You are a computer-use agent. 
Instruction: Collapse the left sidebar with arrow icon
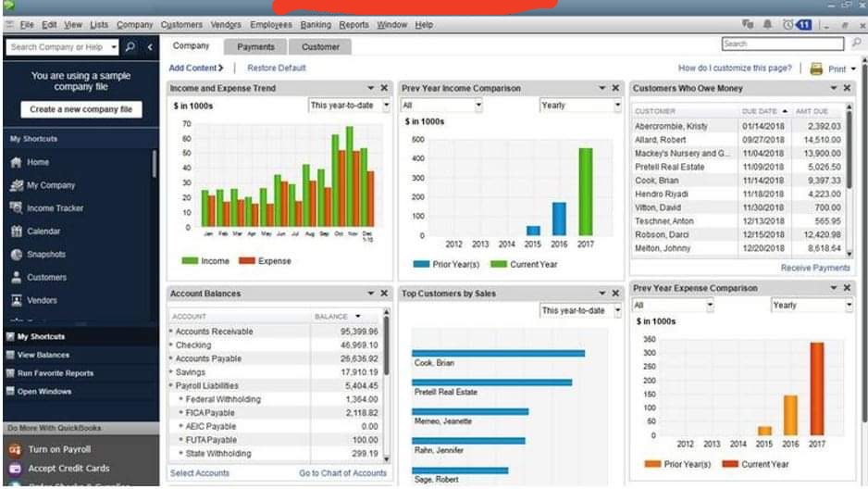tap(150, 47)
